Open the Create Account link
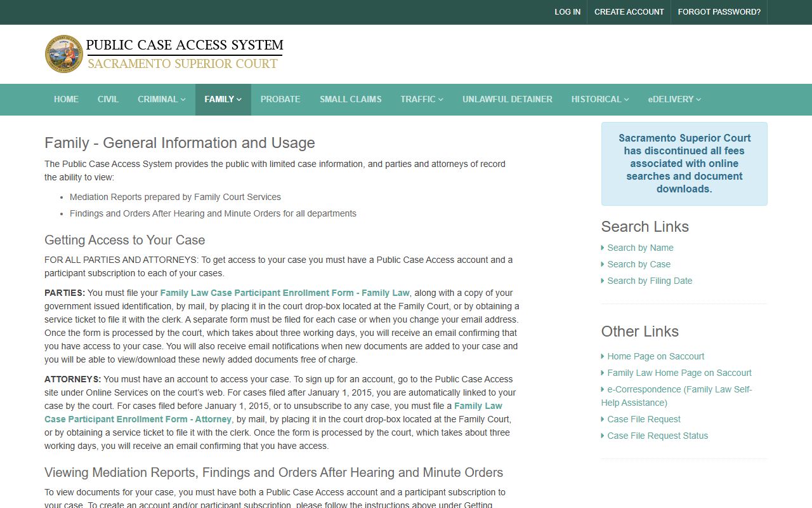The width and height of the screenshot is (812, 508). (x=629, y=12)
